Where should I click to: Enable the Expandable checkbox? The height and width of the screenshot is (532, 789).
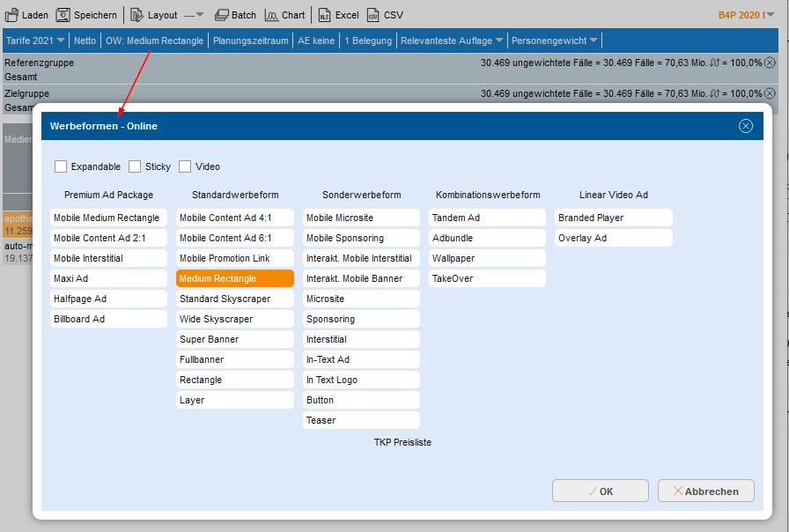point(61,166)
